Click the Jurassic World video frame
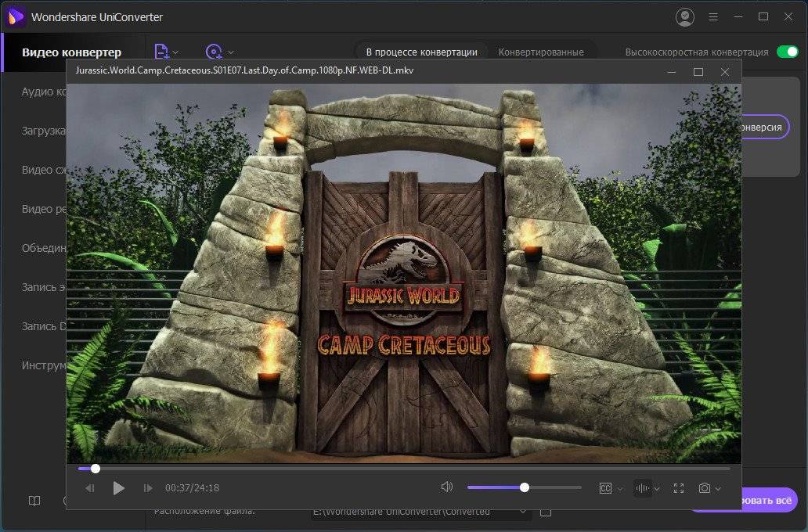808x532 pixels. click(404, 274)
